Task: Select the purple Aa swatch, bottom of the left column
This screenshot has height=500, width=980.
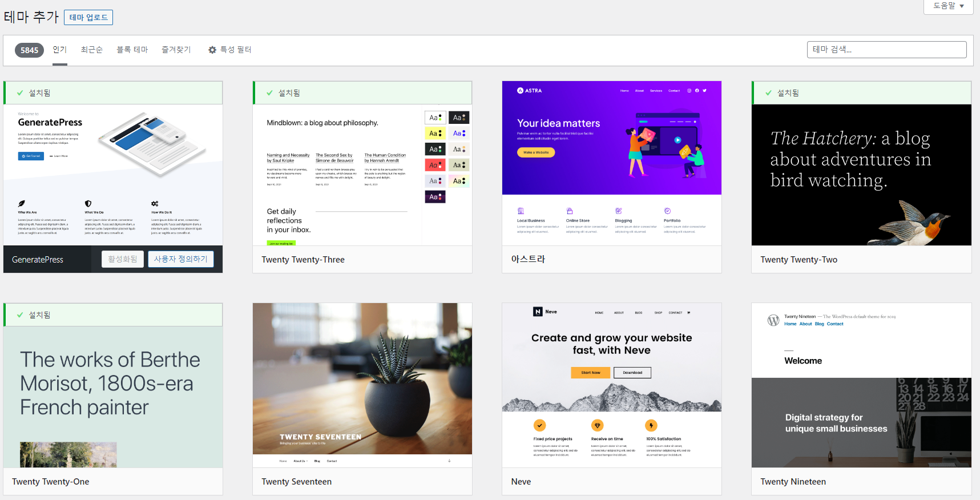Action: point(435,197)
